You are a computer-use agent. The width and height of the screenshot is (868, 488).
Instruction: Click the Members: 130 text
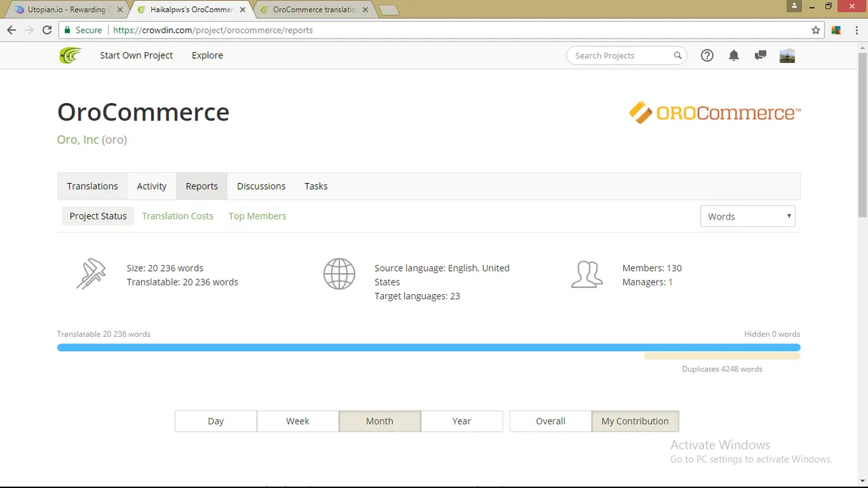pyautogui.click(x=652, y=268)
